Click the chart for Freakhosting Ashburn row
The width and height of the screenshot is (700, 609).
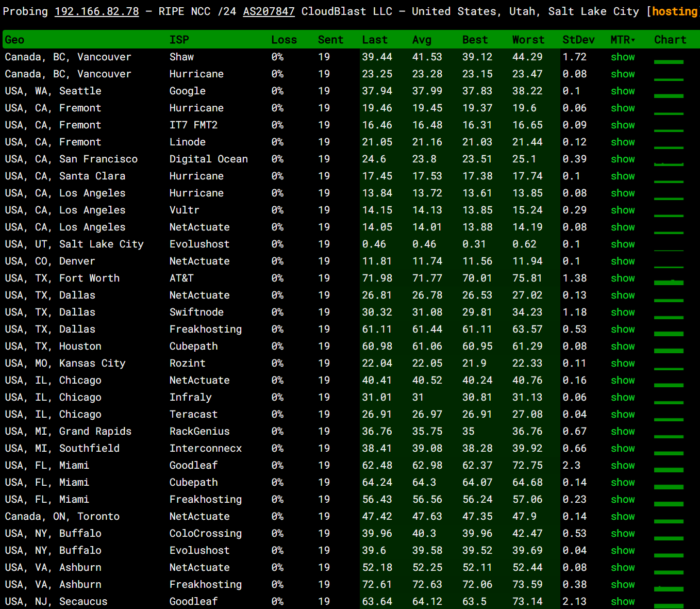669,588
